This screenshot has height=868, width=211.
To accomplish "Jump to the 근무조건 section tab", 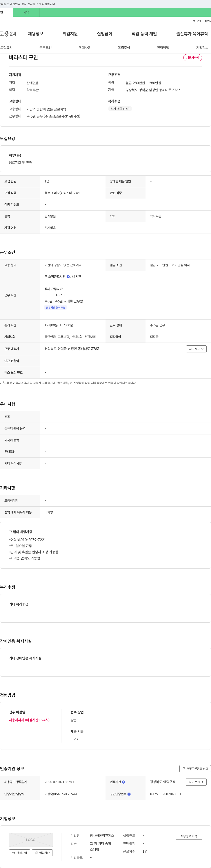I will pos(45,48).
